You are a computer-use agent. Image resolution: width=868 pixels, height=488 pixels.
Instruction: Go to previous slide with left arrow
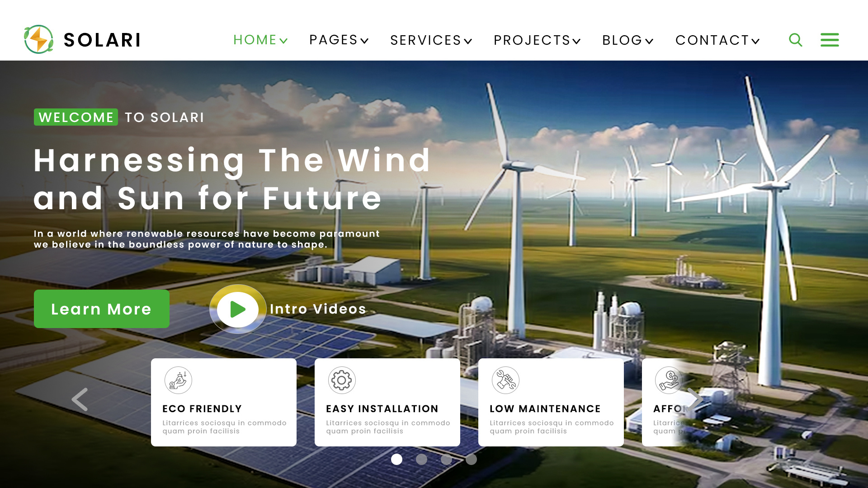(80, 399)
